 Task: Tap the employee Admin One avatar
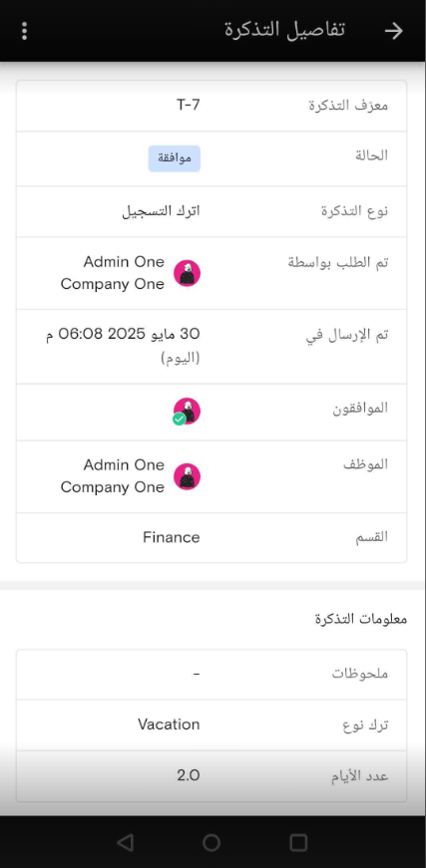(x=187, y=476)
